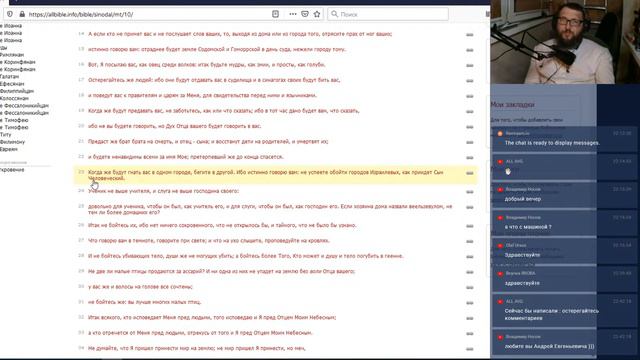Click the action icon beside verse 20
Screen dimensions: 640x360
(x=470, y=127)
